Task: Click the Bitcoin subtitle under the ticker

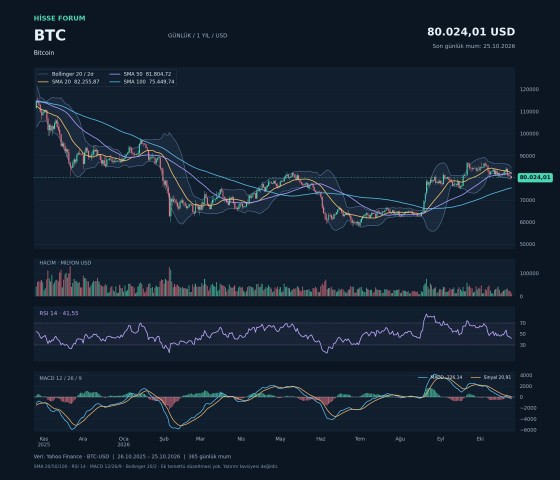Action: 44,52
